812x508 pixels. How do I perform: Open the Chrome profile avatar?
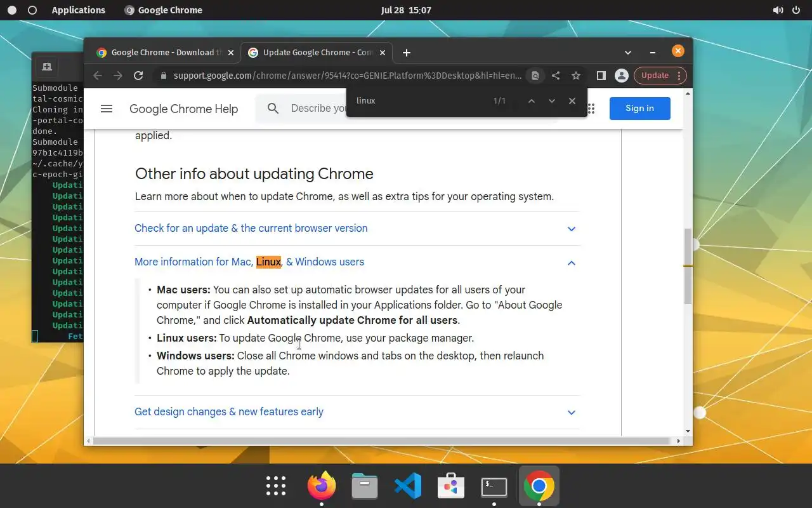point(622,76)
